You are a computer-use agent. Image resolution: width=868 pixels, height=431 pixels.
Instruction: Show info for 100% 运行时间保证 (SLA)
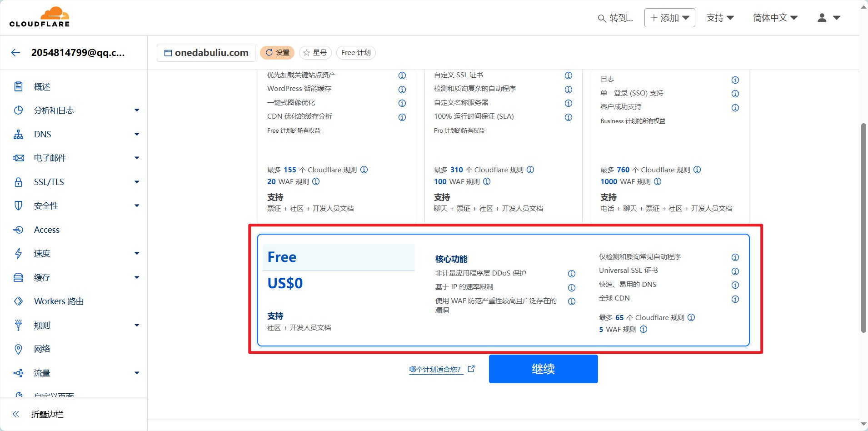tap(569, 117)
